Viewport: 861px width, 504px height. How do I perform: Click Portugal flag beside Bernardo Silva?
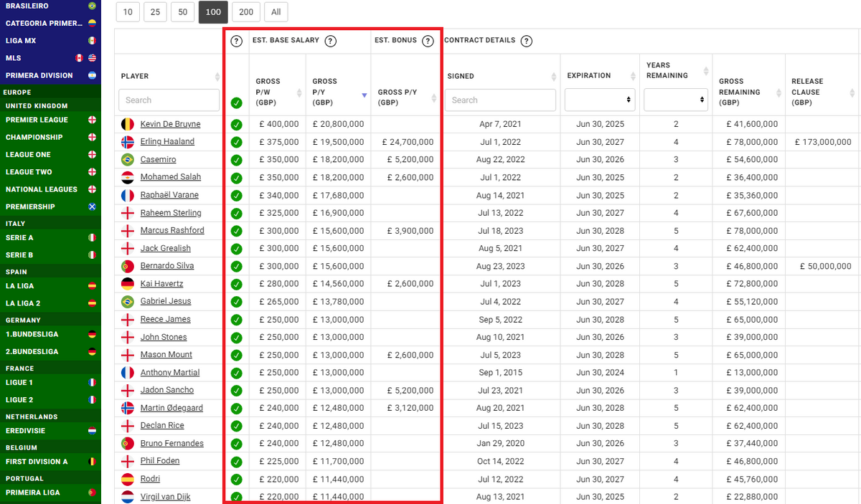click(x=128, y=266)
